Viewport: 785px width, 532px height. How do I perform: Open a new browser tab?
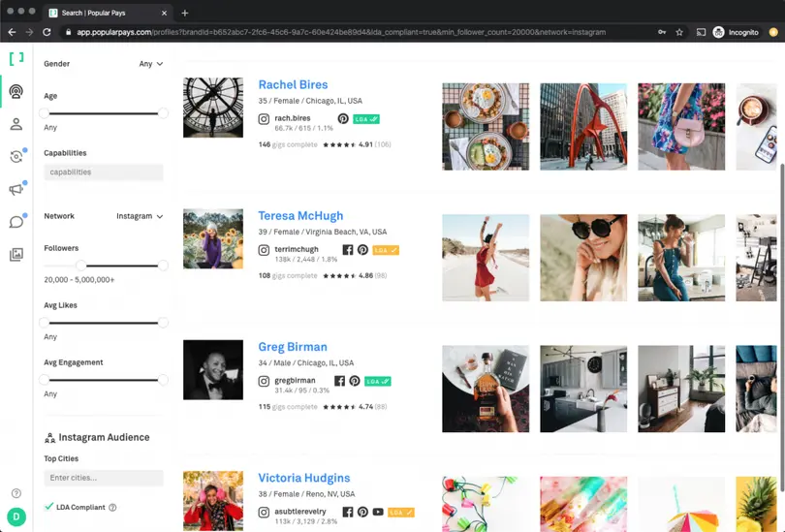click(x=185, y=13)
